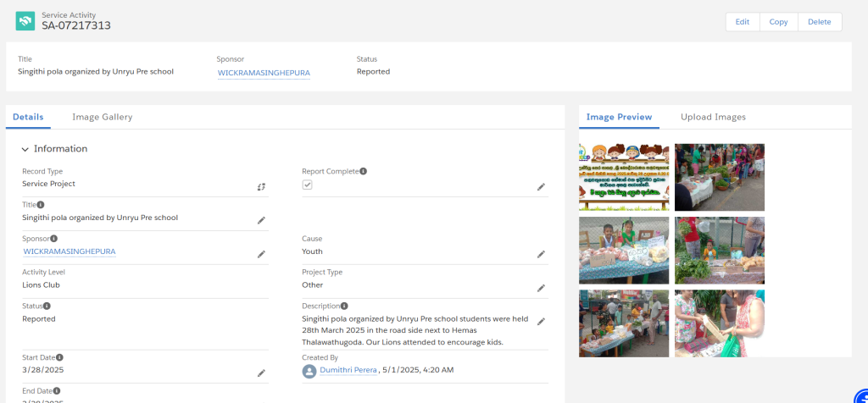Viewport: 868px width, 403px height.
Task: Open thumbnail of two kids at table
Action: tap(624, 251)
